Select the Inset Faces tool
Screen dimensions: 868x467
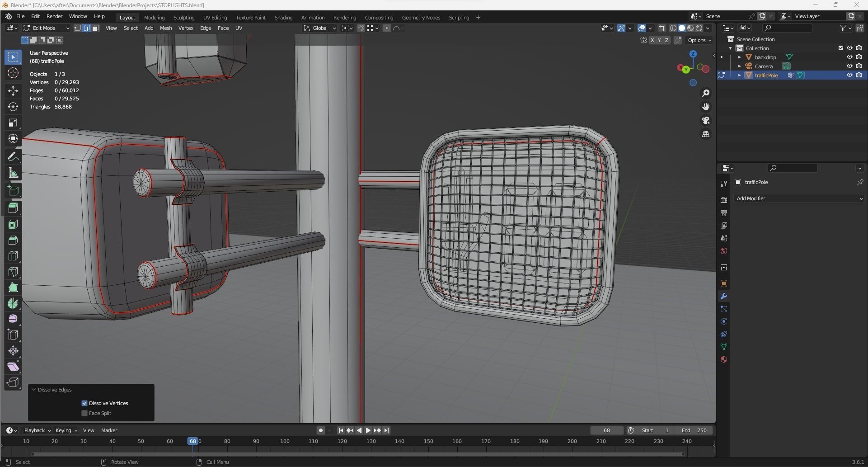pyautogui.click(x=13, y=224)
